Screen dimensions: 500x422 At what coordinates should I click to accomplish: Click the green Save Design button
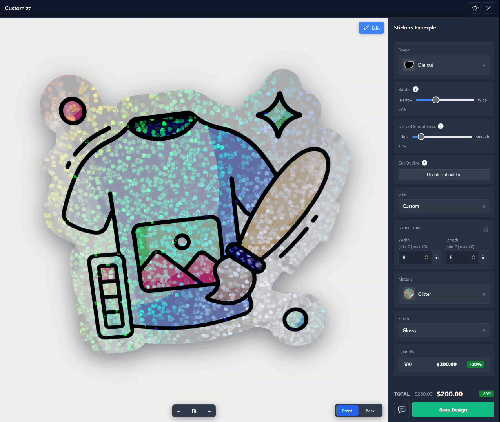[x=453, y=410]
